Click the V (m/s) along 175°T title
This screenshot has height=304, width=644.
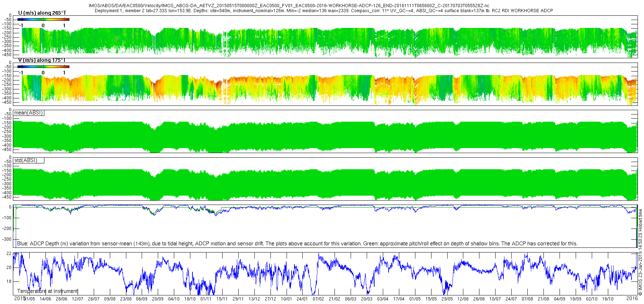(x=42, y=60)
